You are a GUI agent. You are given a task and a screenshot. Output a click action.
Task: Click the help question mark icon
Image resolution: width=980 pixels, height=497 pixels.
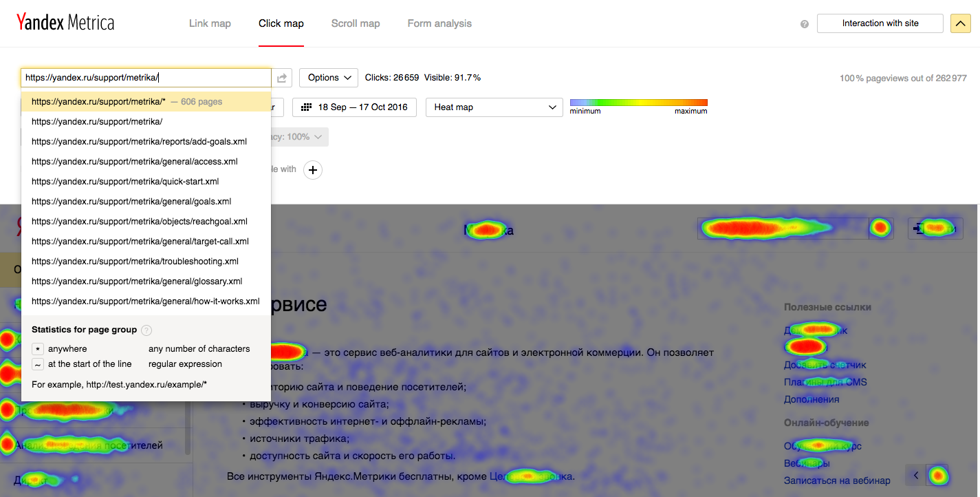pyautogui.click(x=805, y=24)
